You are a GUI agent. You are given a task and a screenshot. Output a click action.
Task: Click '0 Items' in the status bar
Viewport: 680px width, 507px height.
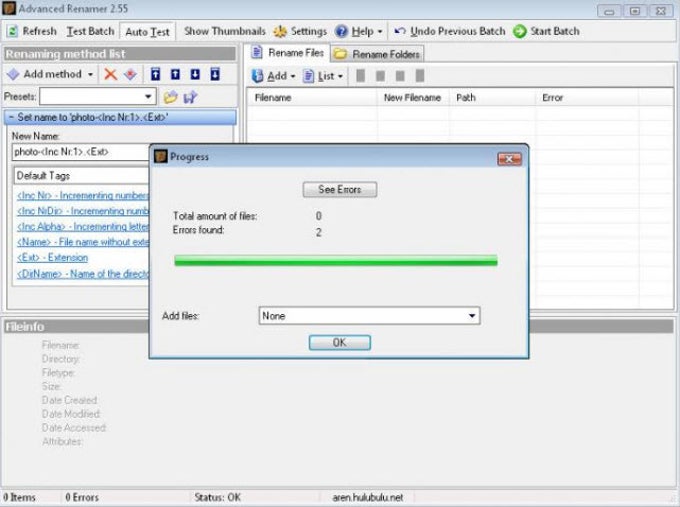click(20, 497)
